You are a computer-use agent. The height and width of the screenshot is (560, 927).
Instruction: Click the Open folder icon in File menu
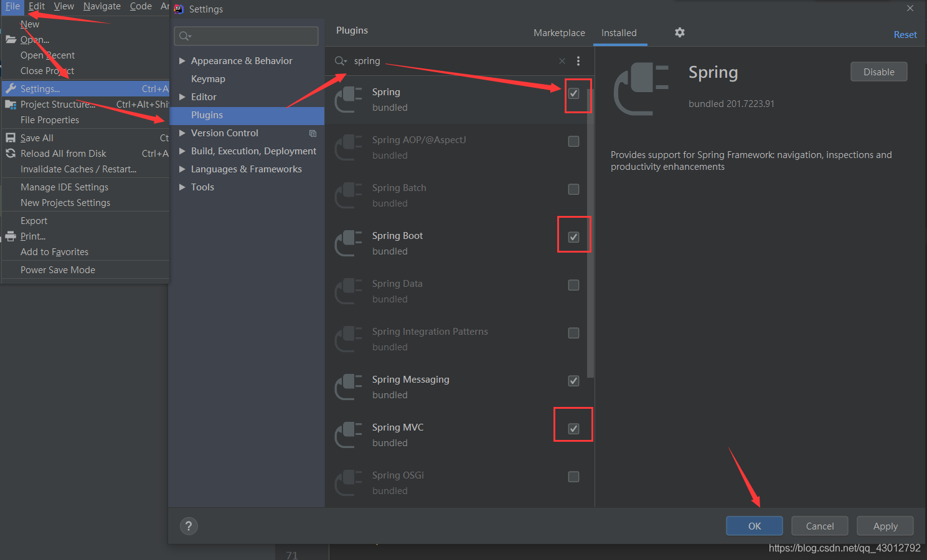11,39
